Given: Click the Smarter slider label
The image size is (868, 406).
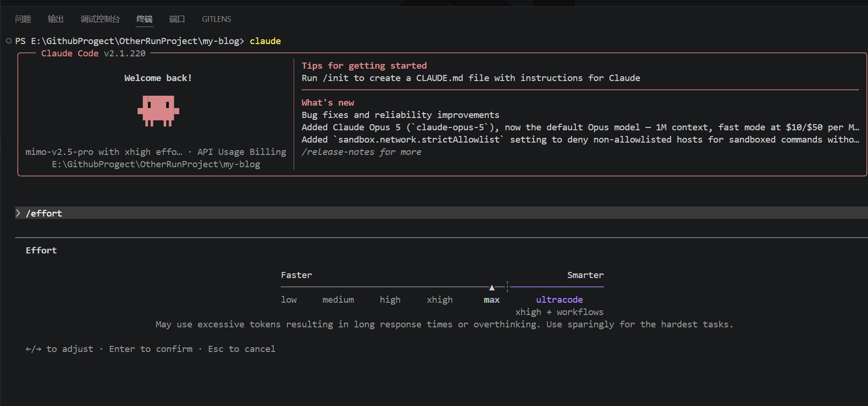Looking at the screenshot, I should 585,275.
